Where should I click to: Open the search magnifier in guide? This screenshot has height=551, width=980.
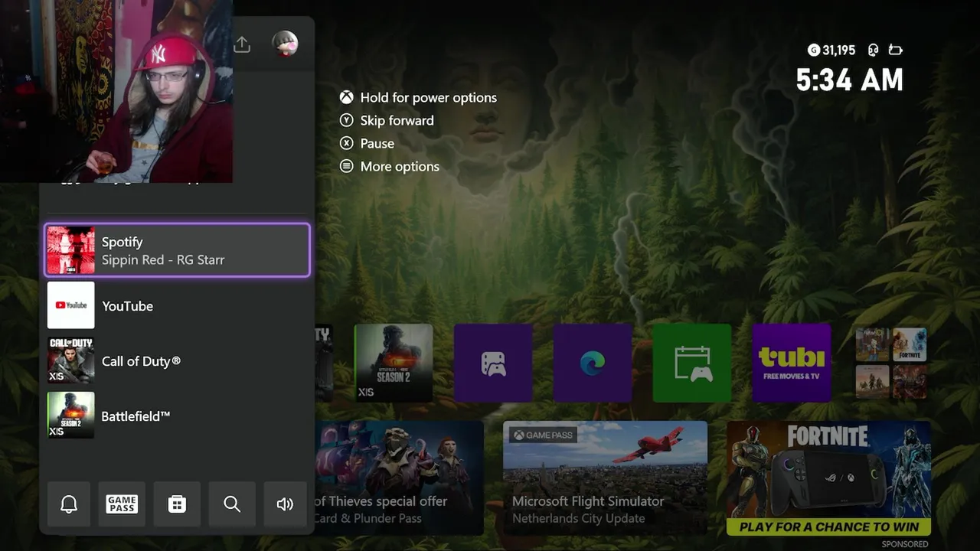232,504
